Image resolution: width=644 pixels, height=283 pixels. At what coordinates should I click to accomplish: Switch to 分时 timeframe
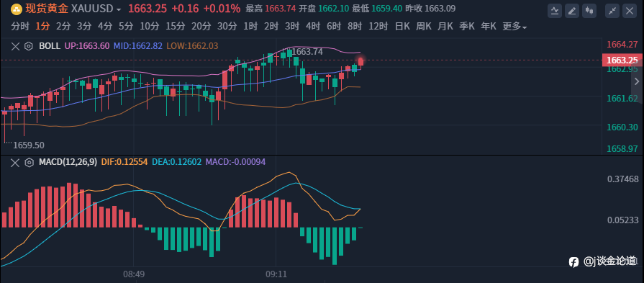(x=21, y=27)
